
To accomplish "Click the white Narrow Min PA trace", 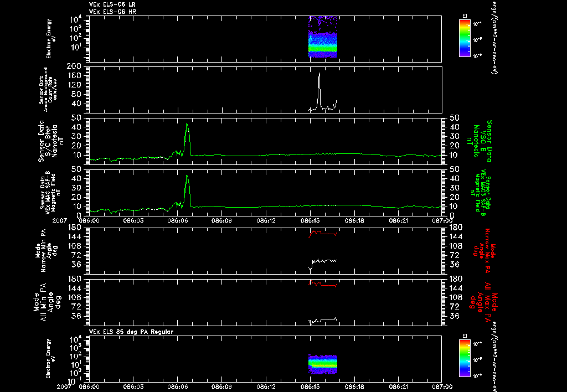I will coord(323,263).
